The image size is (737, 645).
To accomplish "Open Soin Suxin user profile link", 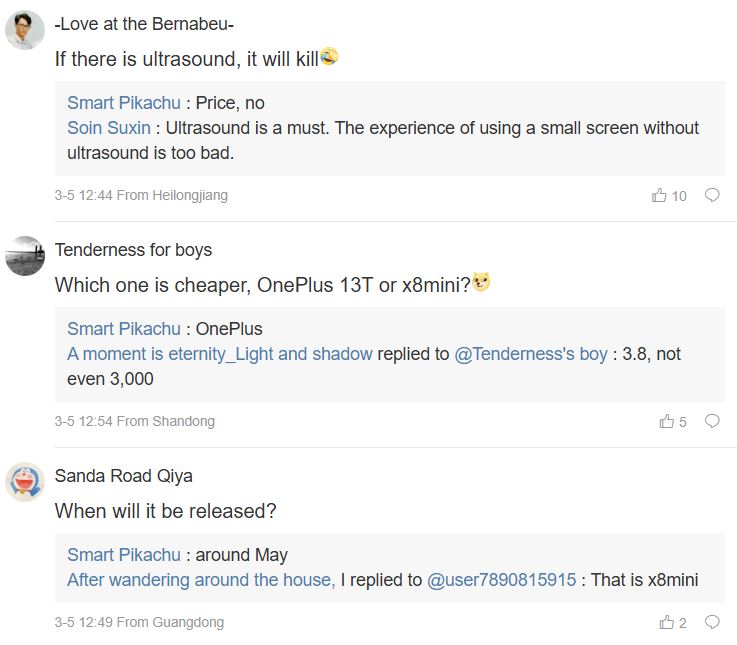I will pyautogui.click(x=109, y=128).
